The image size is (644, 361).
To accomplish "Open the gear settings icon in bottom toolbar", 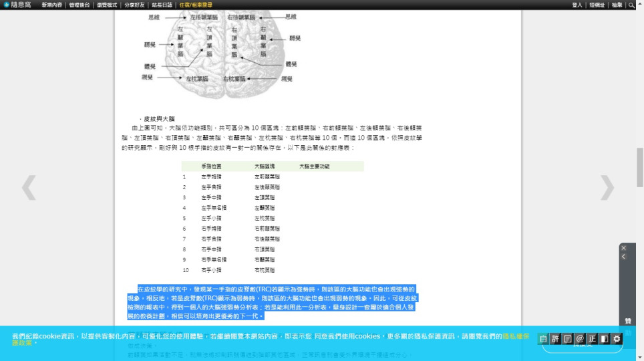I will point(617,339).
